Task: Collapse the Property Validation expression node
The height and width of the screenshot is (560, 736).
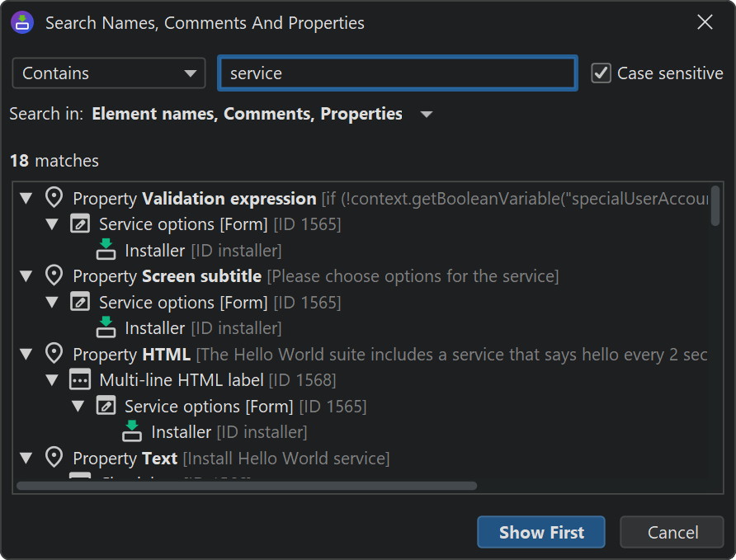Action: point(26,198)
